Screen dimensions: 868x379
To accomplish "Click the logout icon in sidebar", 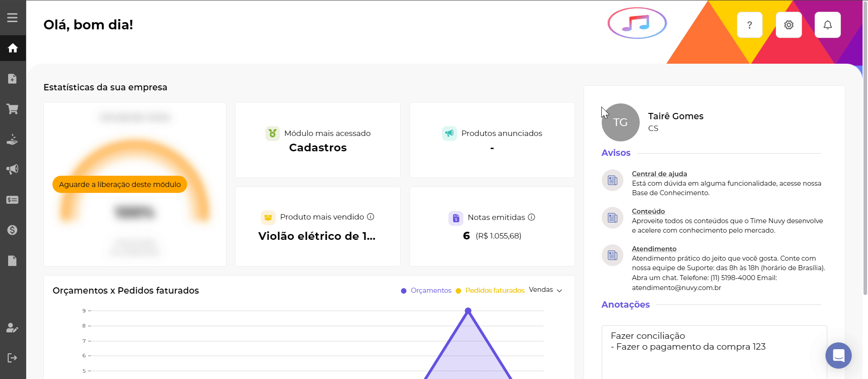I will [13, 358].
